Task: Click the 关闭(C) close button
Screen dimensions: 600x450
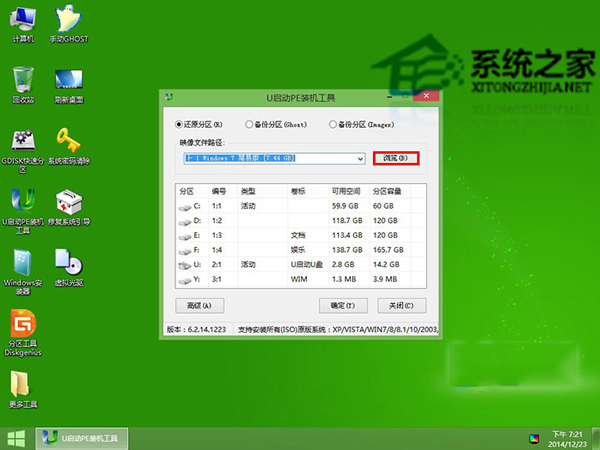Action: tap(402, 305)
